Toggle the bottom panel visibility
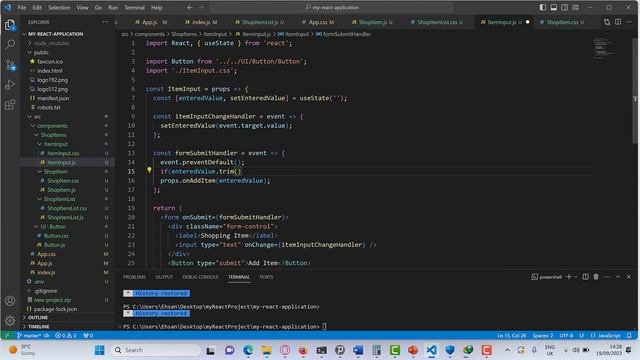The width and height of the screenshot is (640, 360). pos(553,7)
